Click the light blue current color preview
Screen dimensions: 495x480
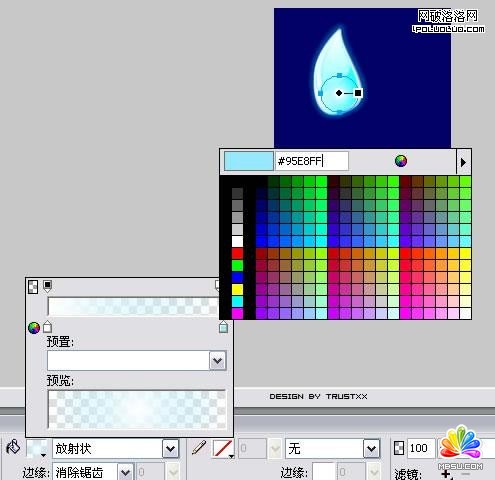[249, 161]
